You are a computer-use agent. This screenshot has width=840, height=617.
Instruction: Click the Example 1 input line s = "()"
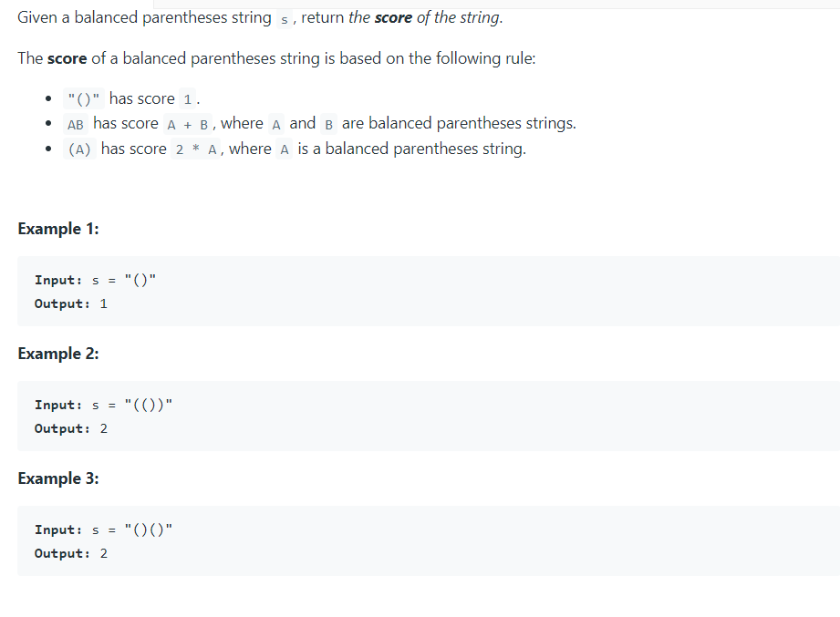click(x=96, y=280)
